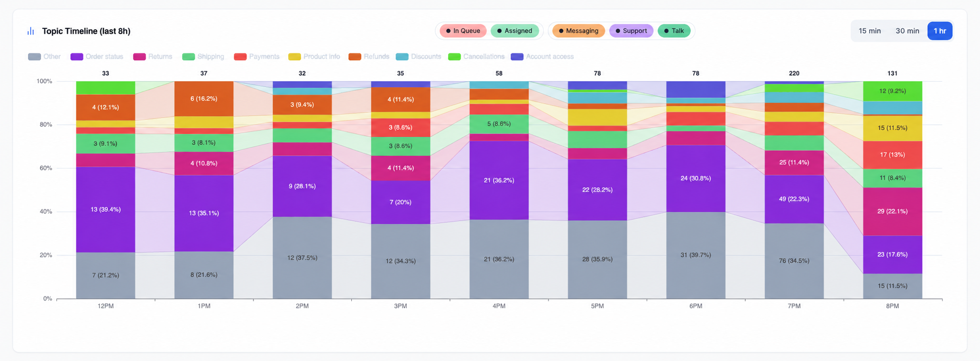The image size is (980, 361).
Task: Click the 8PM Payments segment 17 (13%)
Action: coord(892,155)
